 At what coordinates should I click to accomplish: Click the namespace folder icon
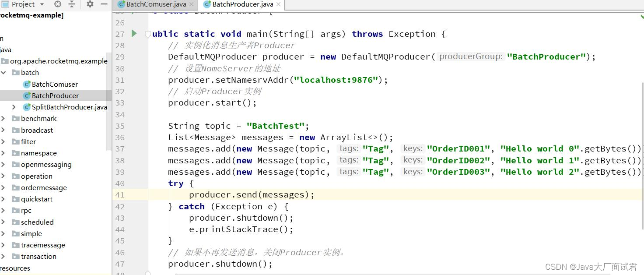click(x=16, y=153)
